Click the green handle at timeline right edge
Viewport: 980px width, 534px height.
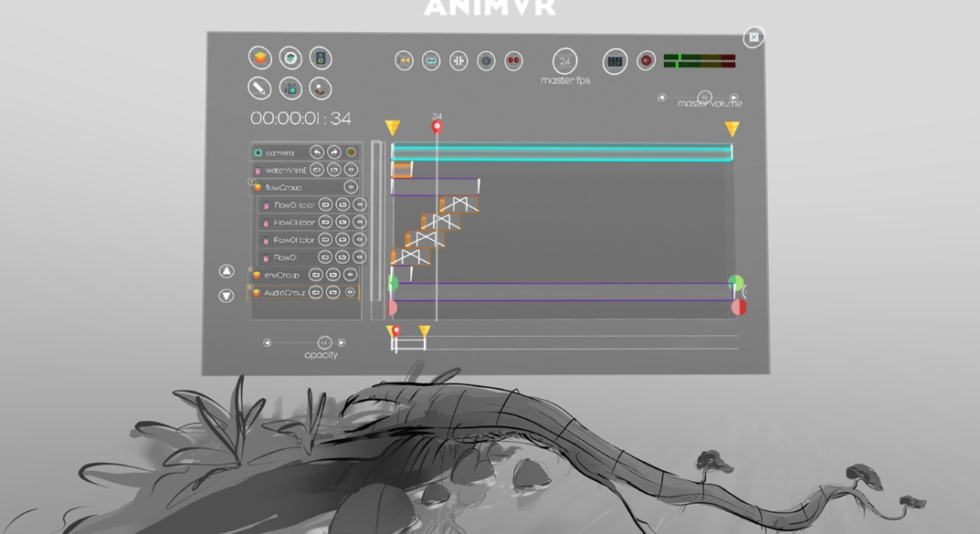tap(736, 283)
